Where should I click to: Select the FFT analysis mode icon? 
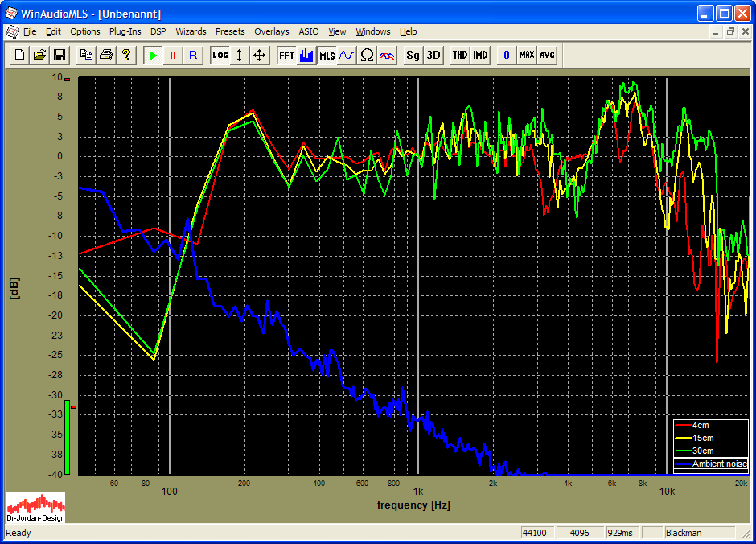[286, 56]
